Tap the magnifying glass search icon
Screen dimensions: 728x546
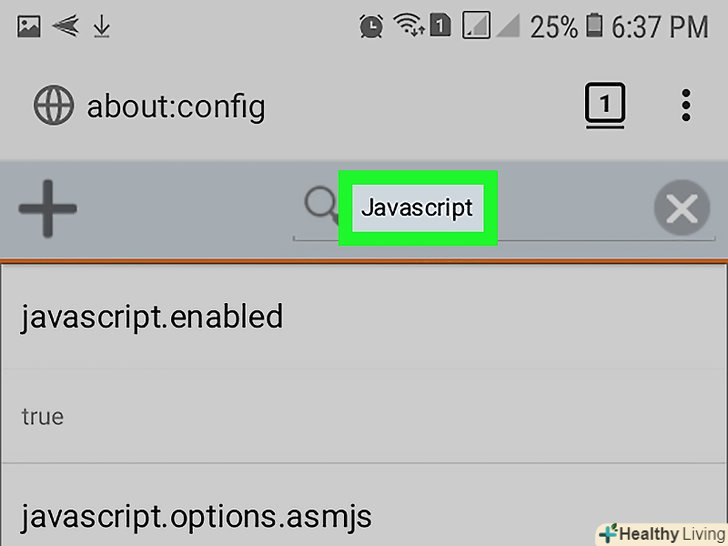click(322, 207)
